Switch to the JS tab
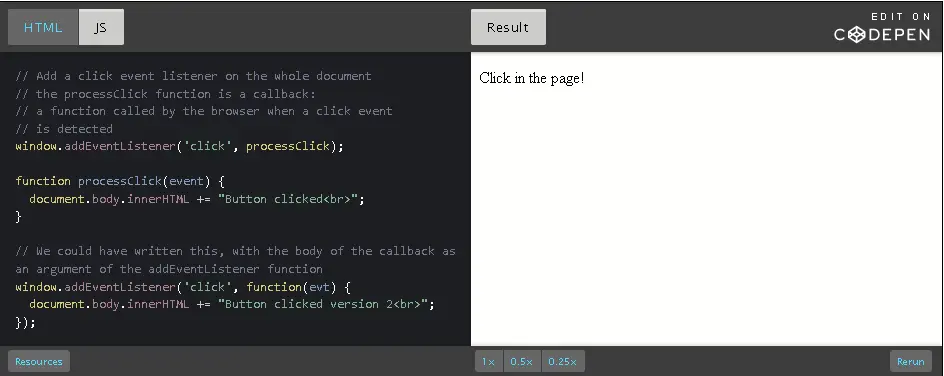This screenshot has width=944, height=376. coord(101,27)
